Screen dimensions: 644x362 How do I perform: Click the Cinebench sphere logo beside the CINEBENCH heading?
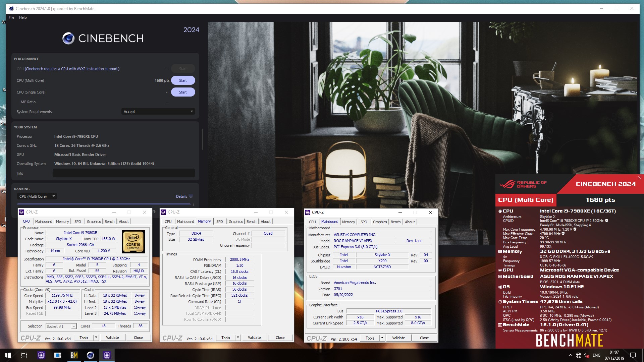68,39
